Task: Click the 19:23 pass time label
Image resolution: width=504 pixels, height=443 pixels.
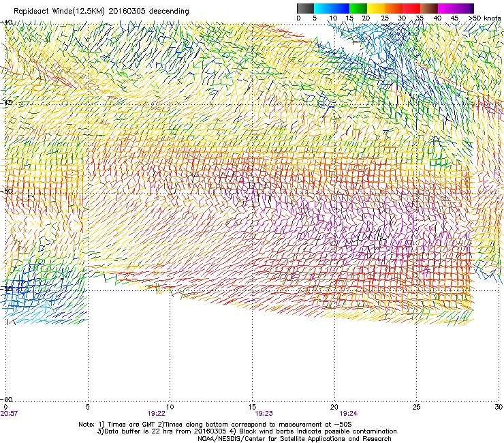Action: click(264, 414)
